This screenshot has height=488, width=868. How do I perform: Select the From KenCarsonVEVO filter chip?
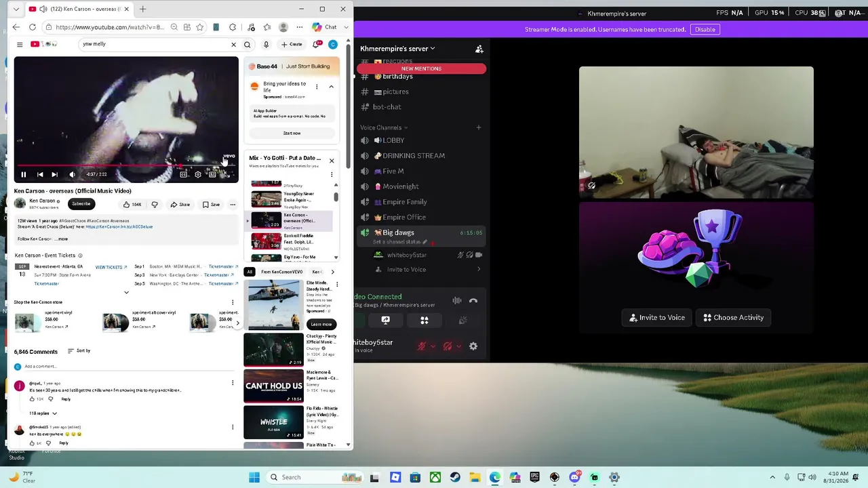click(x=282, y=272)
